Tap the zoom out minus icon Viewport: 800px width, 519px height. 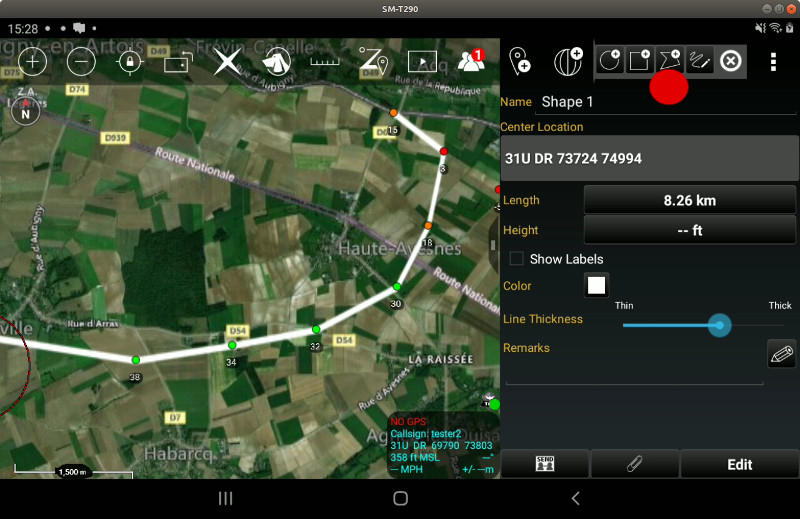[x=81, y=62]
